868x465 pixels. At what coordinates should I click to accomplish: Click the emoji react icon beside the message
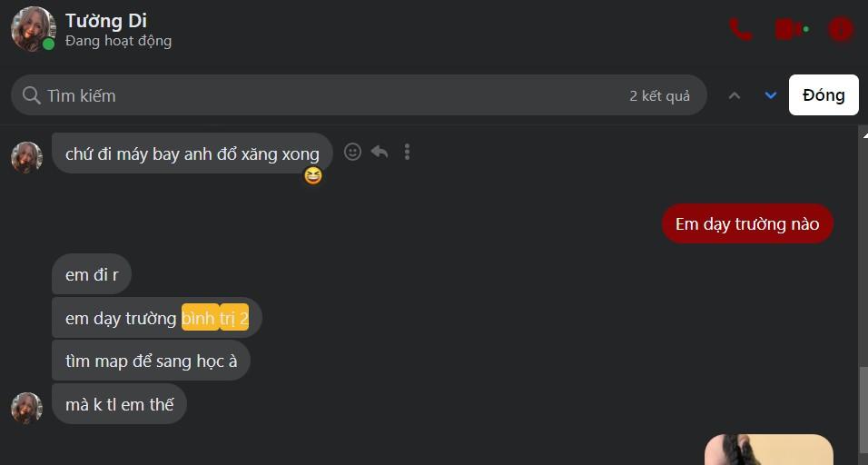pos(353,153)
